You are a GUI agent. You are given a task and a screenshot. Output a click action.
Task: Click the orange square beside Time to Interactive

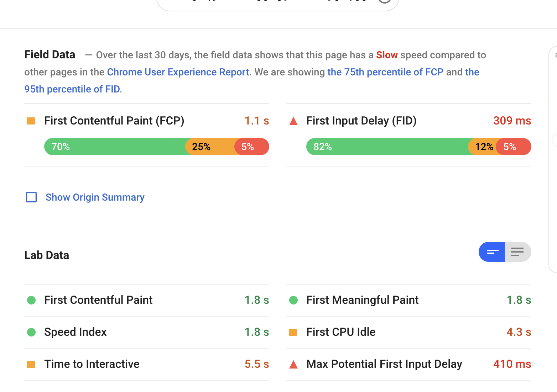[x=31, y=364]
